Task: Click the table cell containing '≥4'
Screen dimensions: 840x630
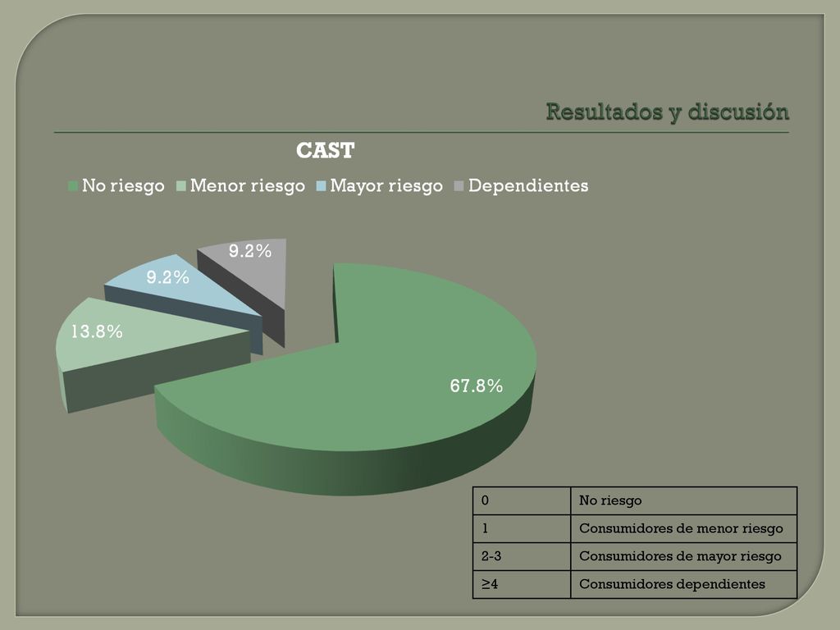Action: (x=522, y=584)
